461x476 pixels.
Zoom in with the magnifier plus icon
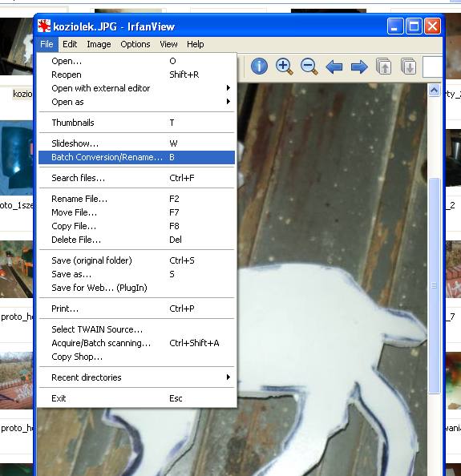pyautogui.click(x=284, y=67)
